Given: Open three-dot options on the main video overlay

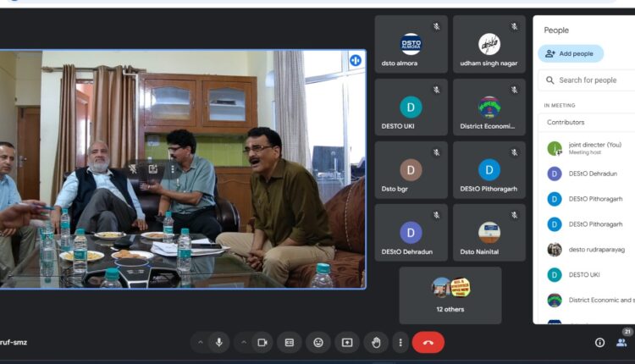Looking at the screenshot, I should (173, 168).
